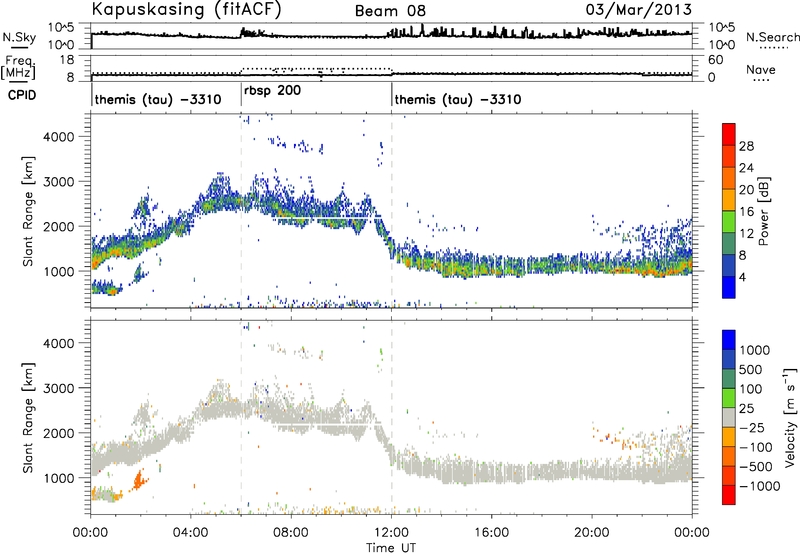Screen dimensions: 800x554
Task: Click the 'Power [dB]' colorbar title
Action: point(763,211)
